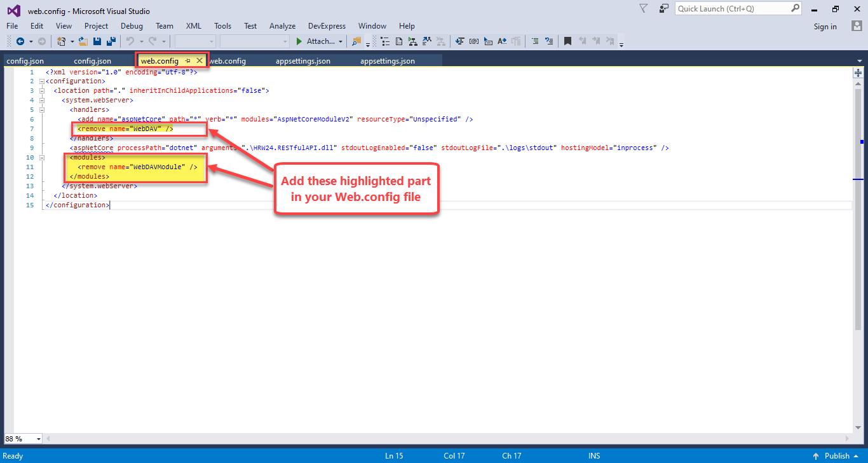
Task: Redo the last edit
Action: [154, 41]
